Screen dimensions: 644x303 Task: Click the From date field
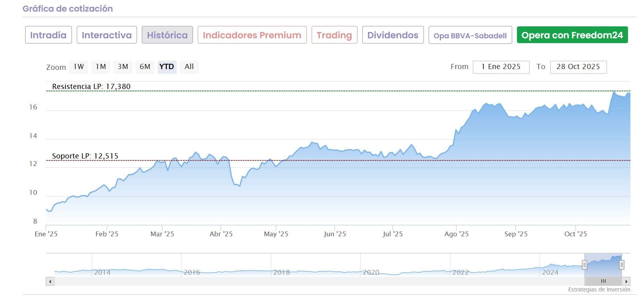coord(501,67)
